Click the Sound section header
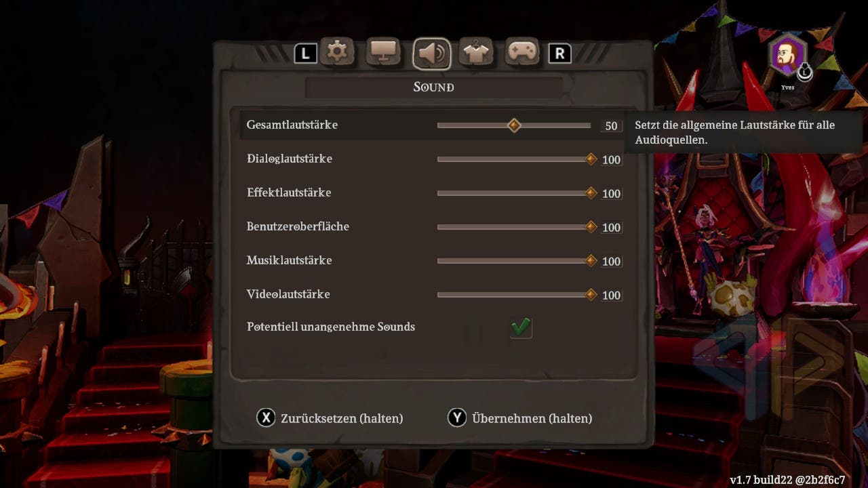 (433, 87)
